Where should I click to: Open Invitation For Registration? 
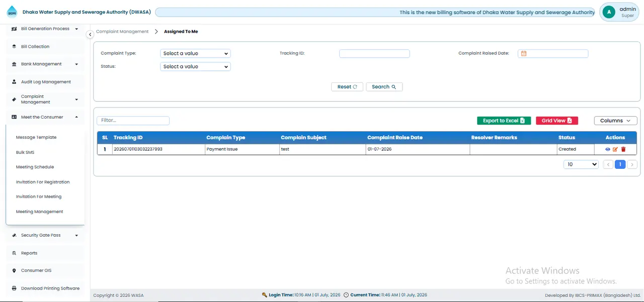coord(43,182)
